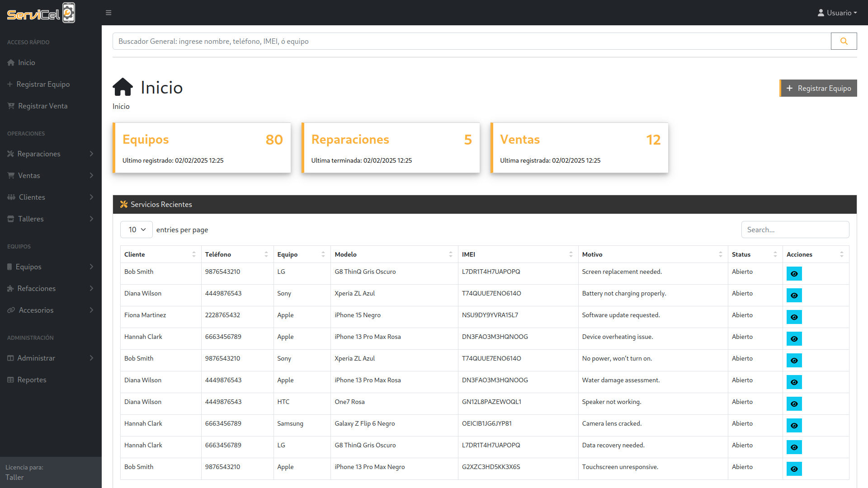Expand the Refacciones sidebar menu
This screenshot has height=488, width=868.
click(x=51, y=288)
